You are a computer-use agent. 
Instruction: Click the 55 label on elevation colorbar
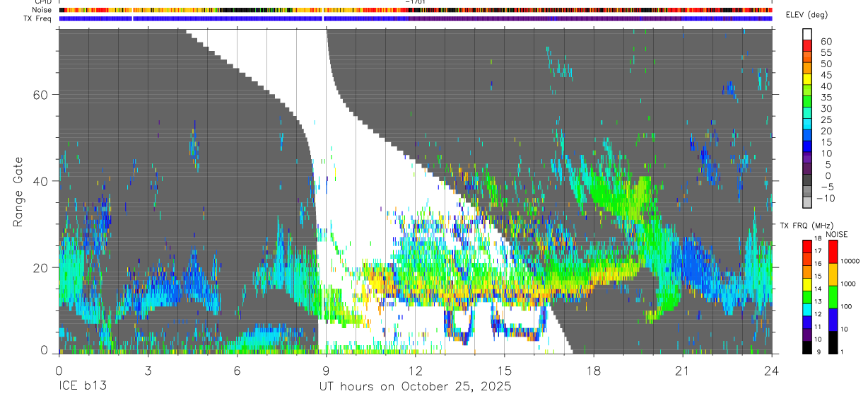[826, 53]
